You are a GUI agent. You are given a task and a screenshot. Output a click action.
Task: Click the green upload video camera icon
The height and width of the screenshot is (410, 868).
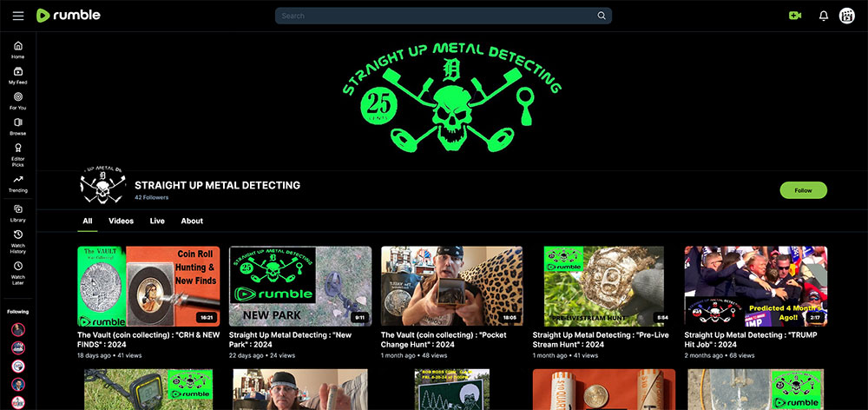tap(795, 16)
